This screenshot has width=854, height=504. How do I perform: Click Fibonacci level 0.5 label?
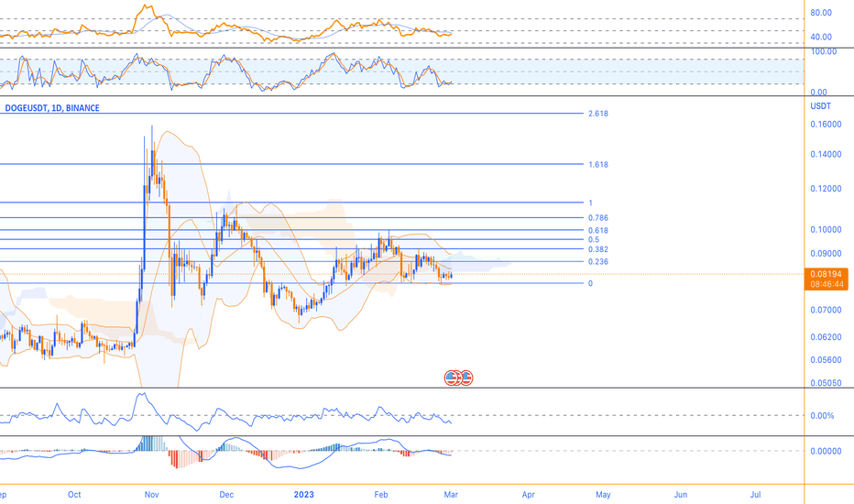point(594,240)
